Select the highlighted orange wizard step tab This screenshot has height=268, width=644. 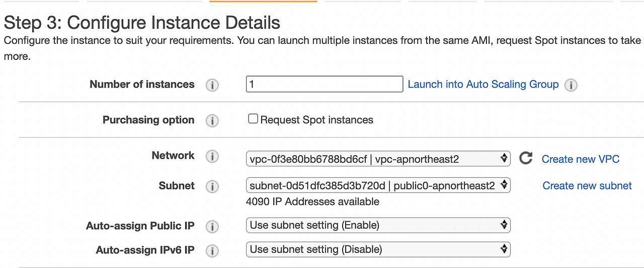(263, 2)
